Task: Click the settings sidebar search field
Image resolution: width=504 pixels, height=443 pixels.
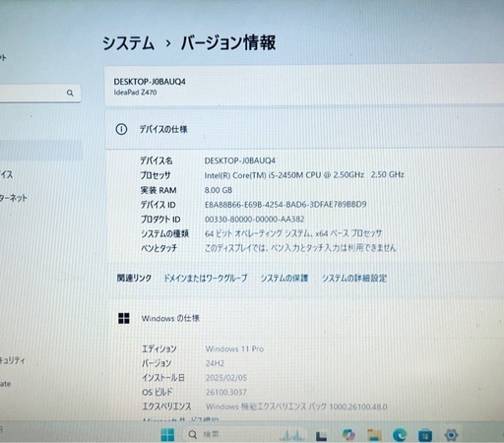Action: click(x=39, y=94)
